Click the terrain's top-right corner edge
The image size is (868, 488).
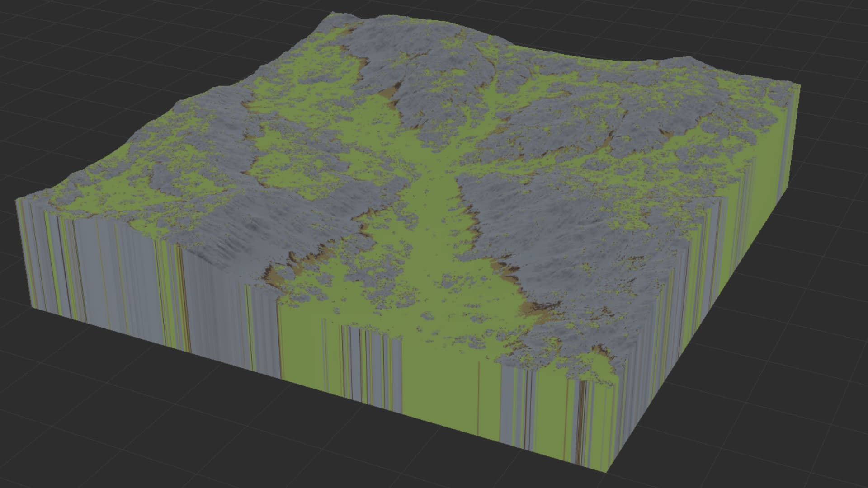point(796,86)
